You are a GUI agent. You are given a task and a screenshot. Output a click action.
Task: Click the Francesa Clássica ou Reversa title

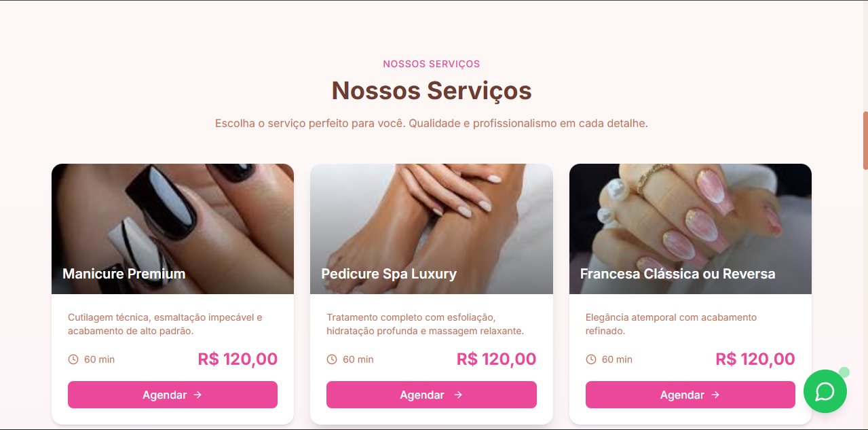(677, 274)
